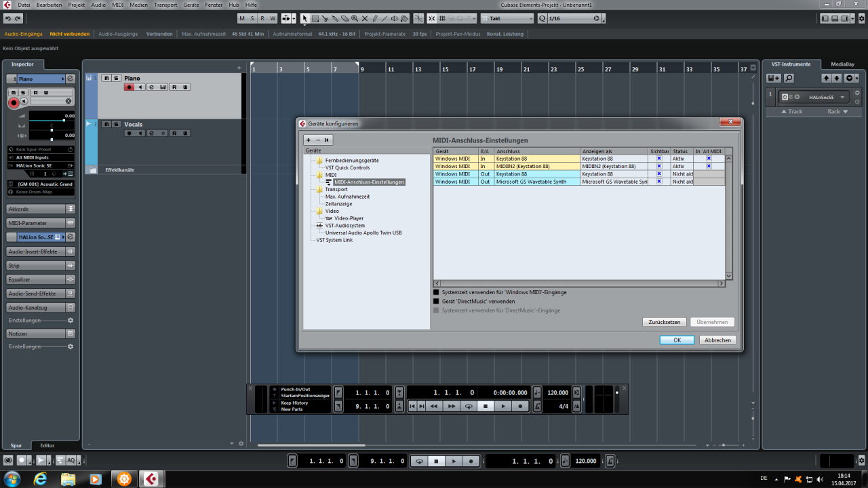Select the Zoom magnifier tool
The width and height of the screenshot is (868, 488).
pyautogui.click(x=355, y=18)
